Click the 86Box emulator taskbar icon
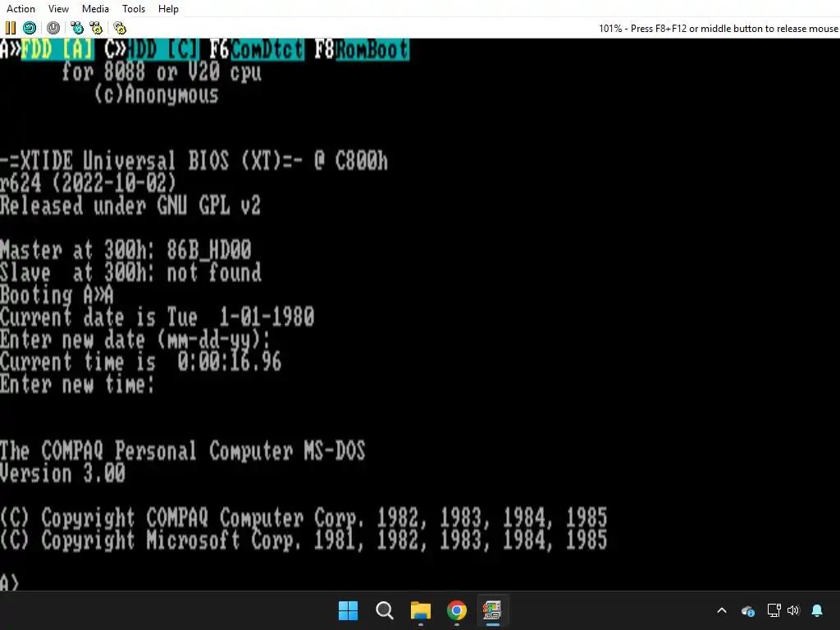Viewport: 840px width, 630px height. [492, 610]
